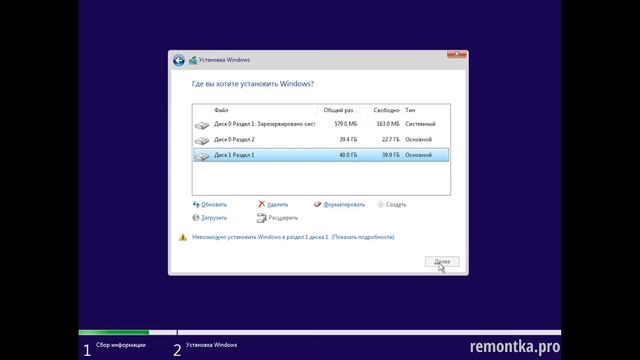Create a new partition with Создать

pos(396,204)
